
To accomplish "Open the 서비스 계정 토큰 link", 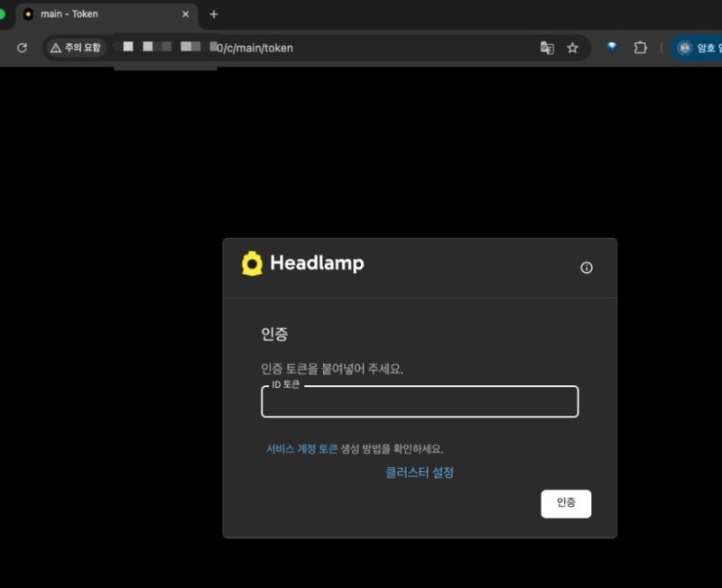I will point(301,448).
